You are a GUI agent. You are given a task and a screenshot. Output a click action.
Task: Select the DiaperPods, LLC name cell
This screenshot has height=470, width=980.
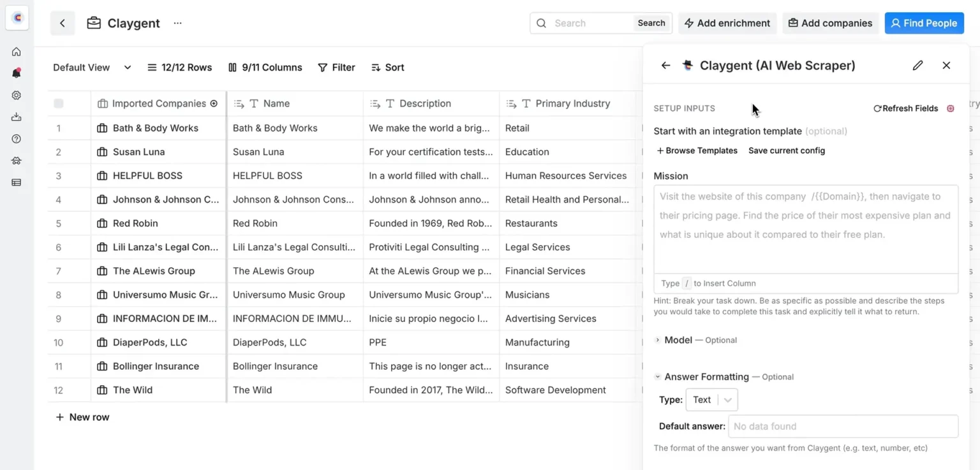[x=295, y=342]
